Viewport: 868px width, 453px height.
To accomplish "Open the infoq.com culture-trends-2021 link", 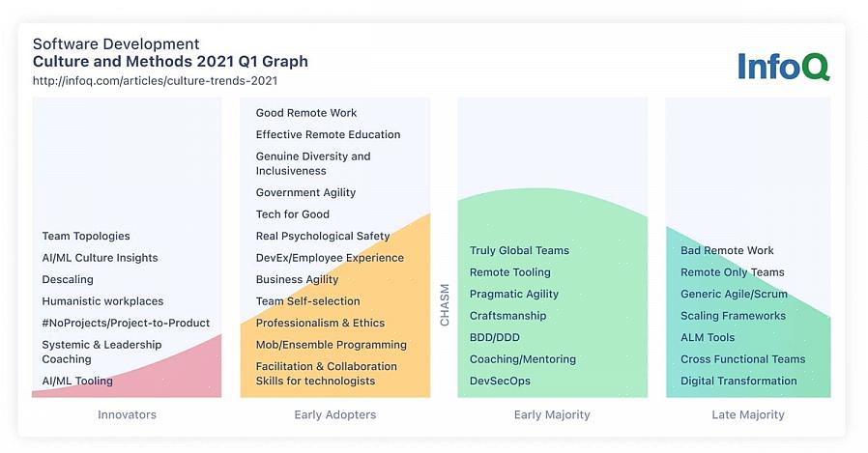I will [x=155, y=81].
